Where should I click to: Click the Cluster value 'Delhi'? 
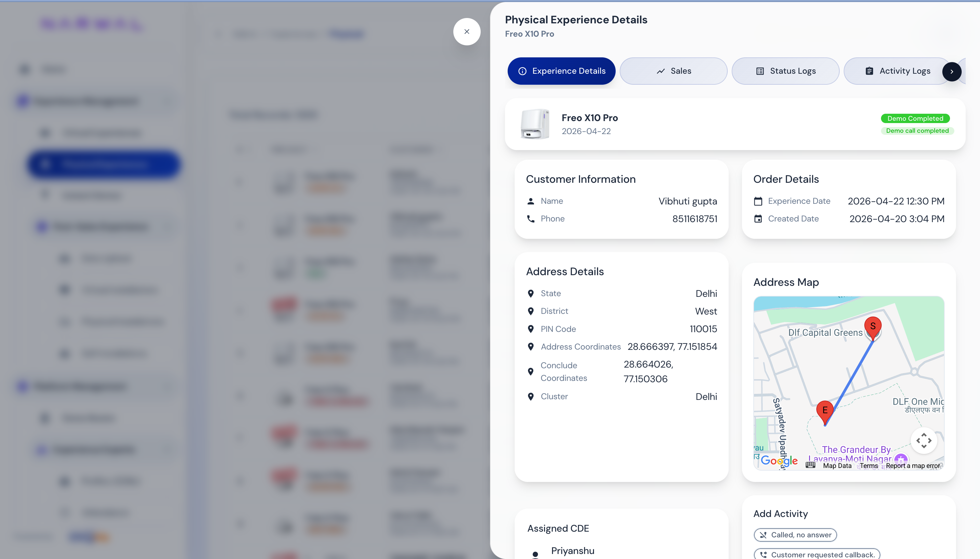coord(706,397)
